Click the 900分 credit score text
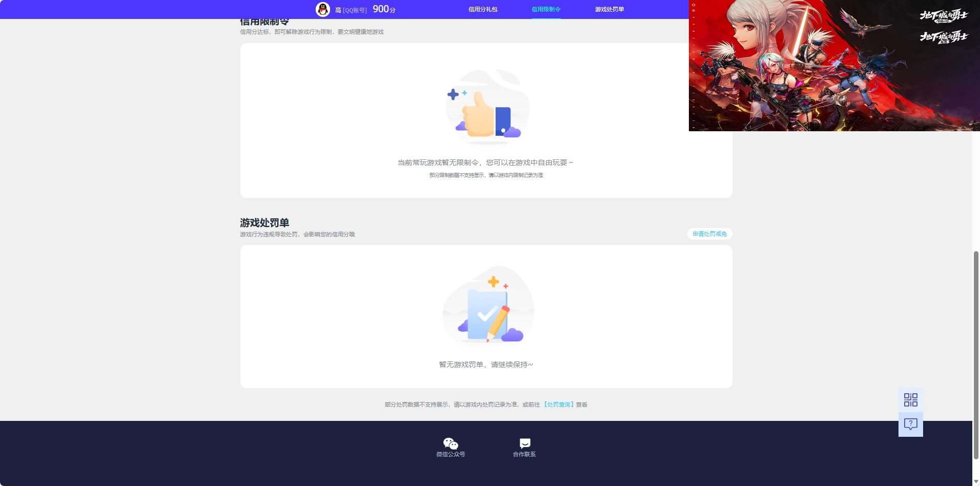Viewport: 980px width, 486px height. pyautogui.click(x=384, y=9)
